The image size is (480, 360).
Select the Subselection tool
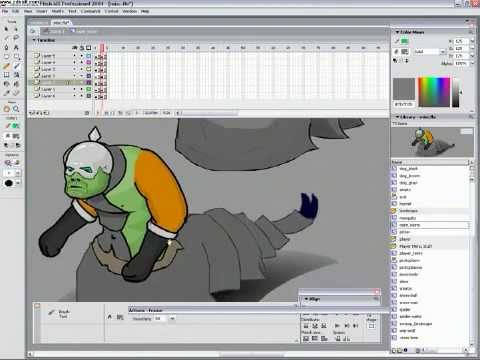click(x=16, y=29)
